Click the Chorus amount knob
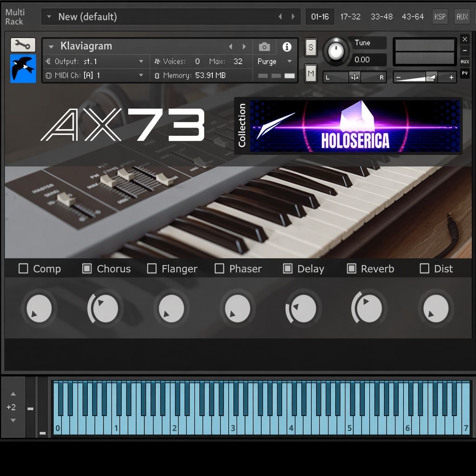The height and width of the screenshot is (476, 476). pyautogui.click(x=105, y=308)
